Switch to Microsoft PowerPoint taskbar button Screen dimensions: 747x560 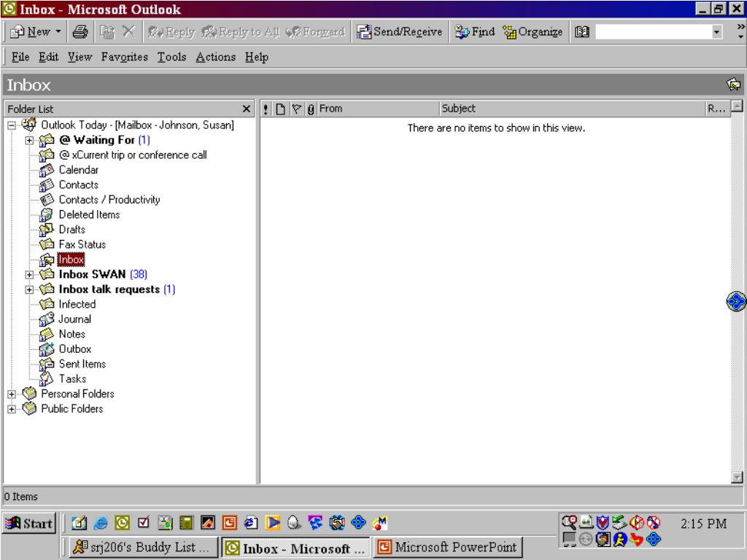click(x=448, y=548)
